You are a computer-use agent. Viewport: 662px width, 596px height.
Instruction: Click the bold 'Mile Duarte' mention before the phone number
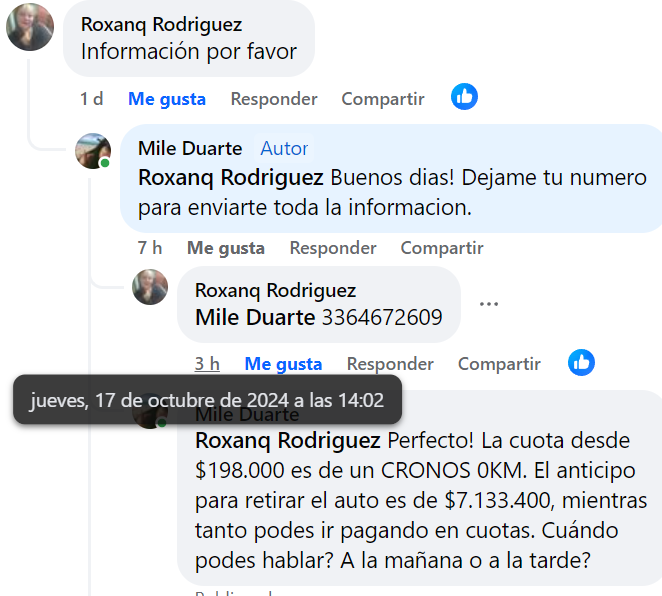(255, 317)
